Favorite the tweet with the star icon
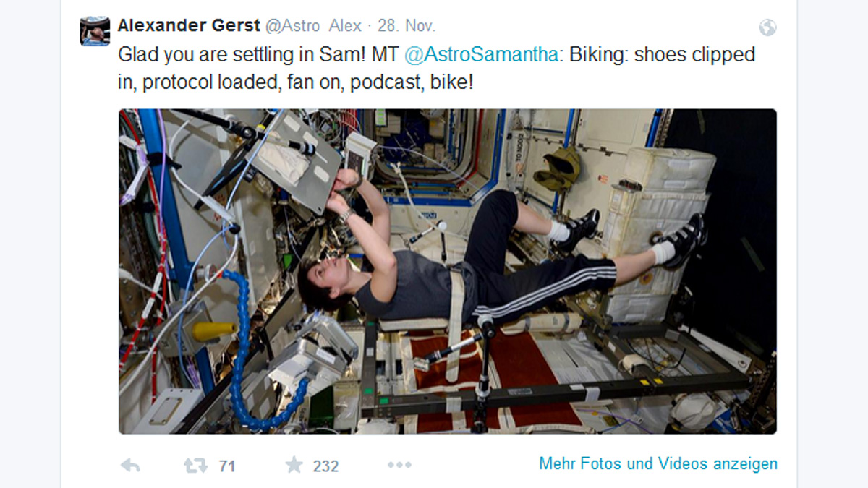868x488 pixels. click(x=294, y=465)
